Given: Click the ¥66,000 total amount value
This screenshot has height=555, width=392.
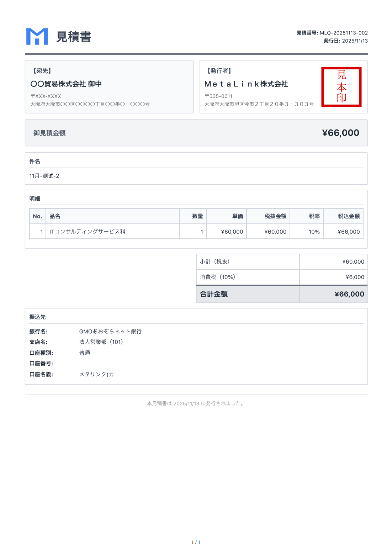Looking at the screenshot, I should tap(340, 133).
